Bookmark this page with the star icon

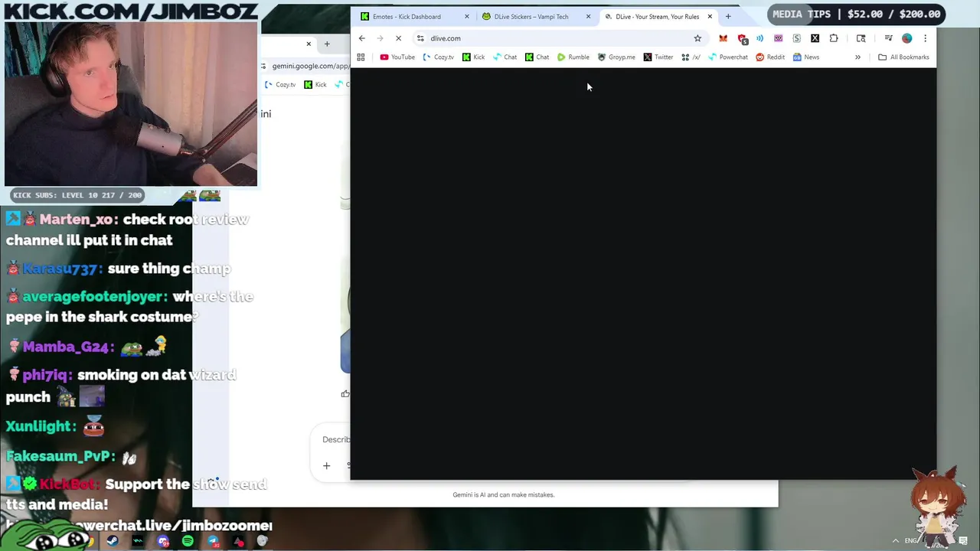tap(697, 38)
